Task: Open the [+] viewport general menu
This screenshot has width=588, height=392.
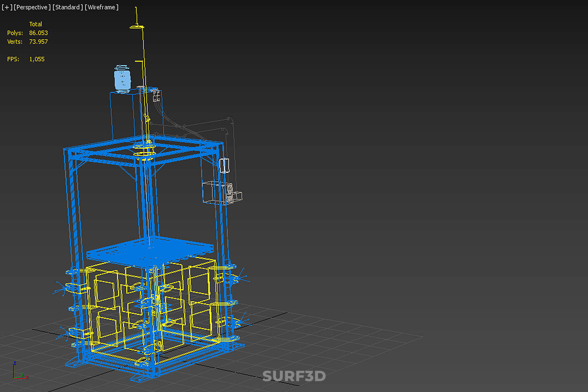Action: pyautogui.click(x=7, y=7)
